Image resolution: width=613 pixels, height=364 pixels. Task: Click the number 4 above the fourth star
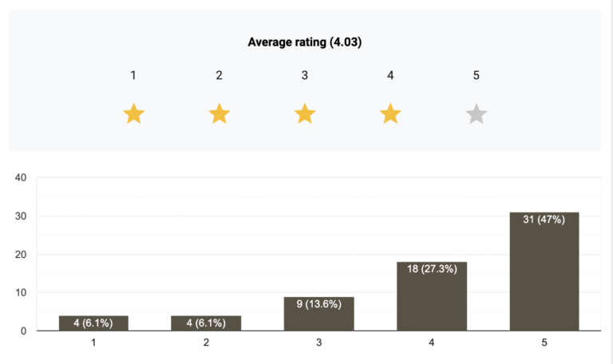(x=390, y=75)
